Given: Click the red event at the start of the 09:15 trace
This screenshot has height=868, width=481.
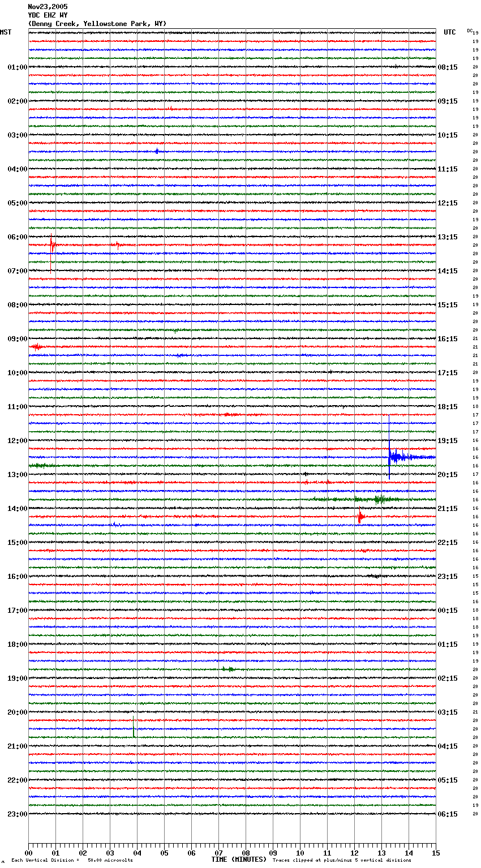Looking at the screenshot, I should point(37,347).
